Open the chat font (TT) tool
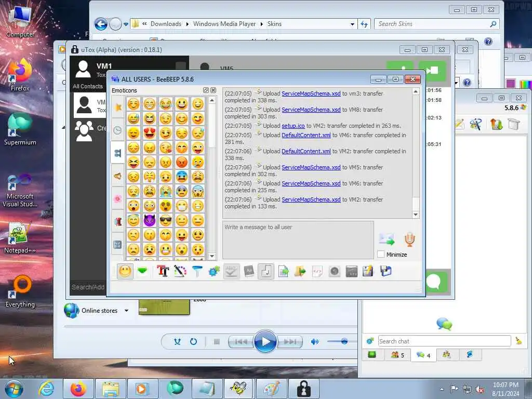The image size is (532, 399). click(x=163, y=271)
